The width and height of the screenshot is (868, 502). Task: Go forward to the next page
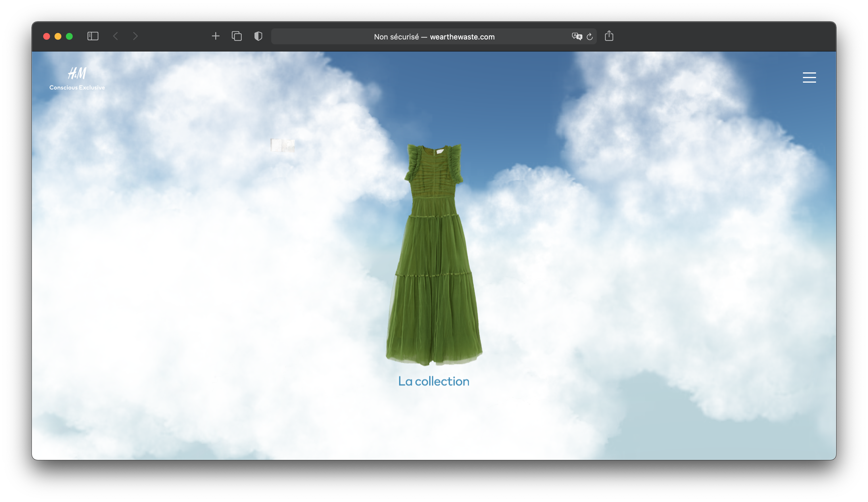point(135,36)
